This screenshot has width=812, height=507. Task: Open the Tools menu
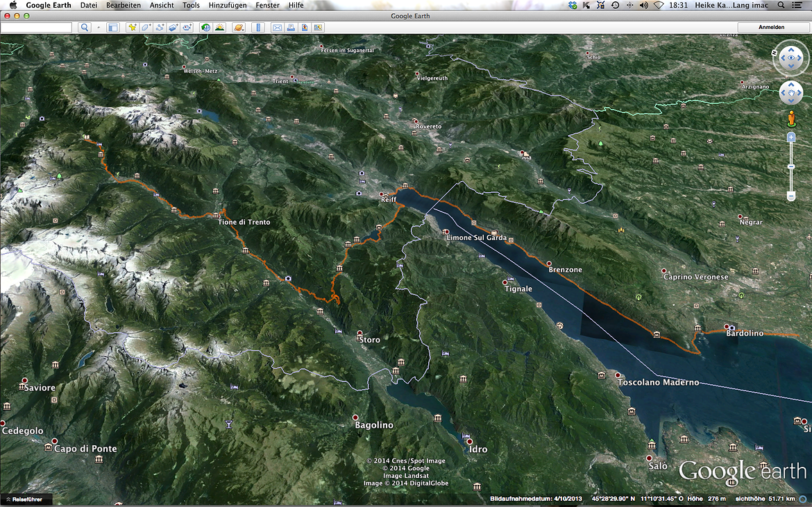click(x=191, y=5)
